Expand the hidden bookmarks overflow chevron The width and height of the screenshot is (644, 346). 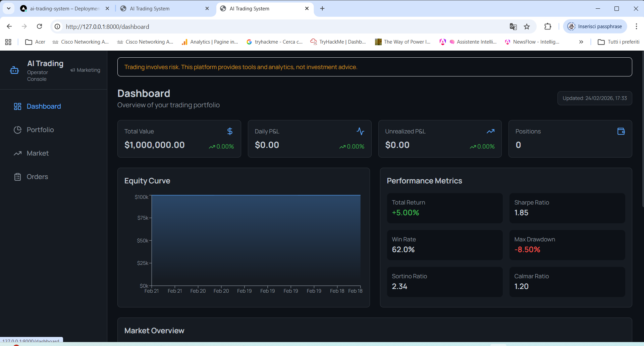581,42
